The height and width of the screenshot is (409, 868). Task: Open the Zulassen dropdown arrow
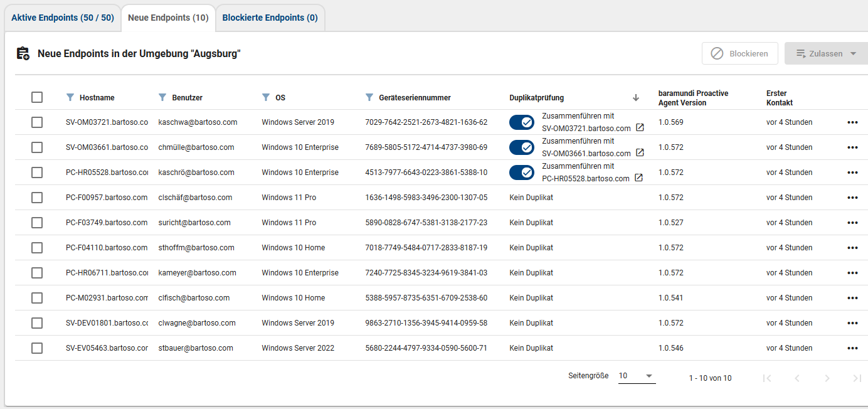click(x=853, y=54)
